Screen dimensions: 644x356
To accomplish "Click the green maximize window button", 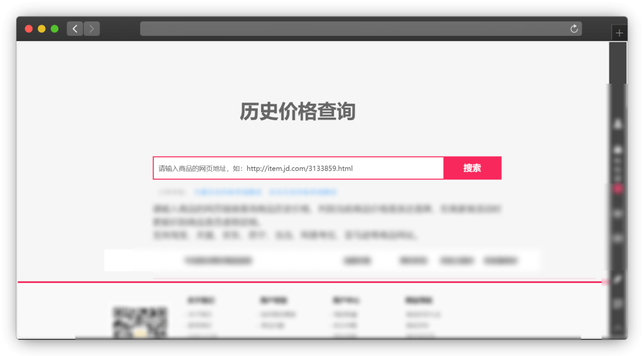I will click(x=55, y=29).
